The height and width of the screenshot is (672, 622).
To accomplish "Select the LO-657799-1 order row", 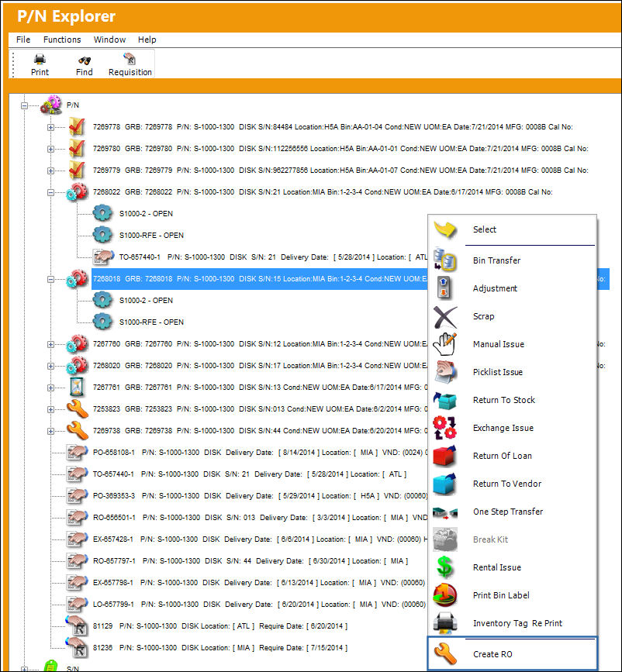I will tap(260, 604).
